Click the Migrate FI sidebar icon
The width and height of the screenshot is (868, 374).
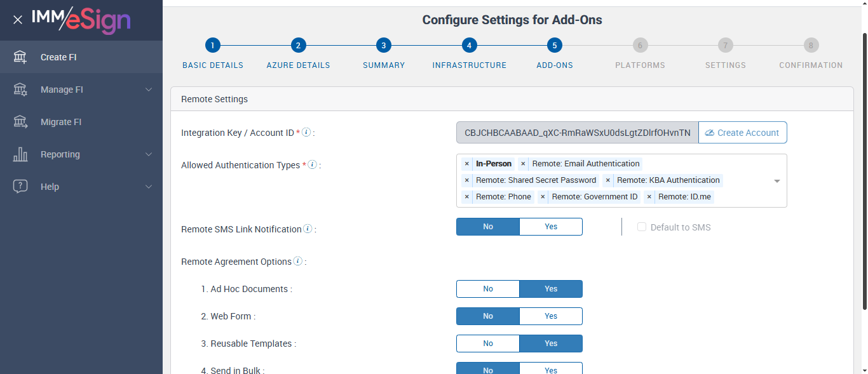(20, 122)
